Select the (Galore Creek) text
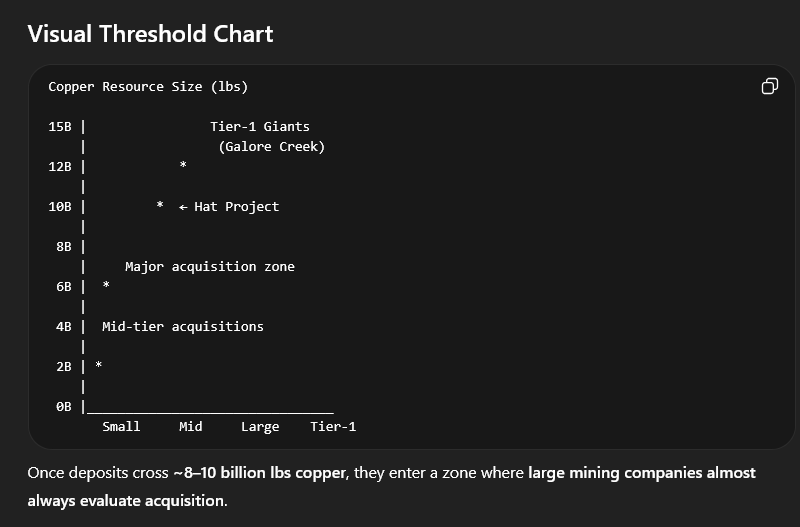Image resolution: width=800 pixels, height=527 pixels. (x=272, y=147)
